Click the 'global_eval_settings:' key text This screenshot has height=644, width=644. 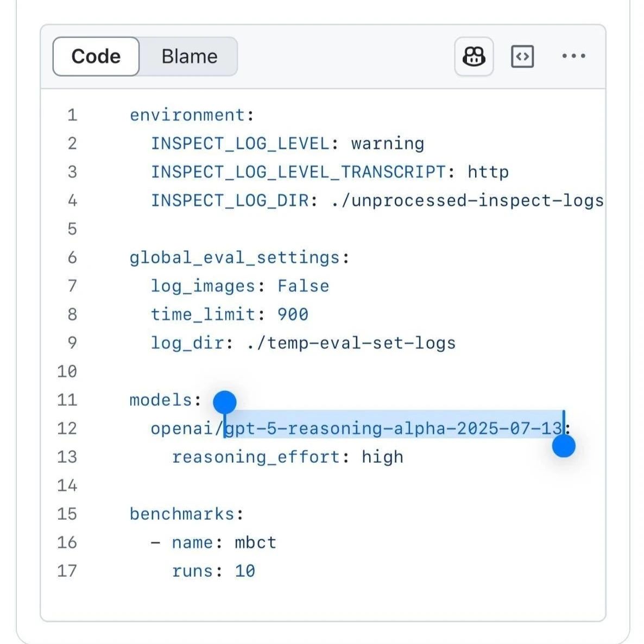coord(239,258)
